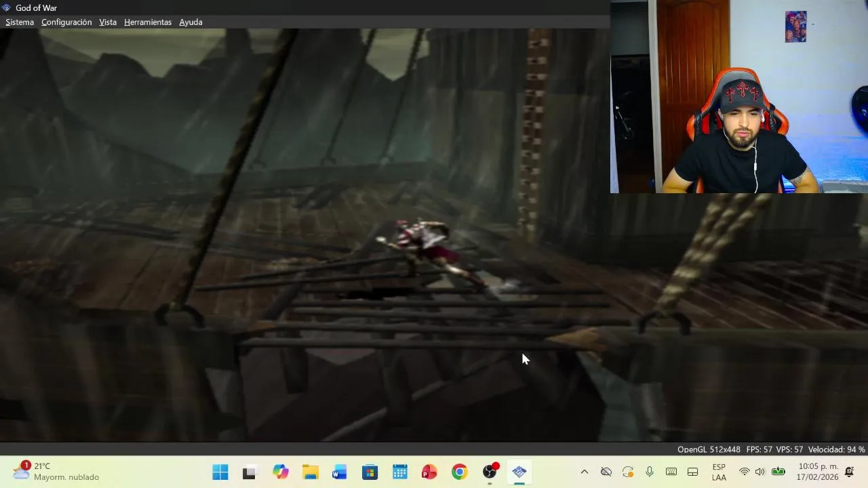Viewport: 868px width, 488px height.
Task: Open Google Chrome from the taskbar
Action: (x=460, y=472)
